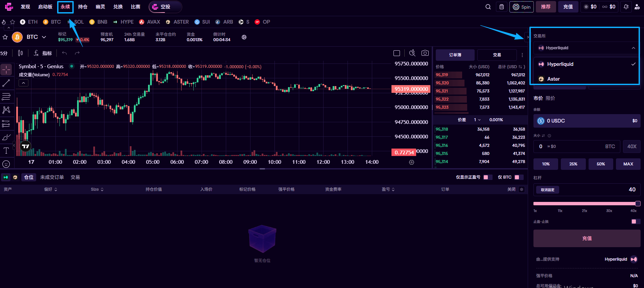This screenshot has width=644, height=288.
Task: Select the chart pattern tool
Action: (x=6, y=110)
